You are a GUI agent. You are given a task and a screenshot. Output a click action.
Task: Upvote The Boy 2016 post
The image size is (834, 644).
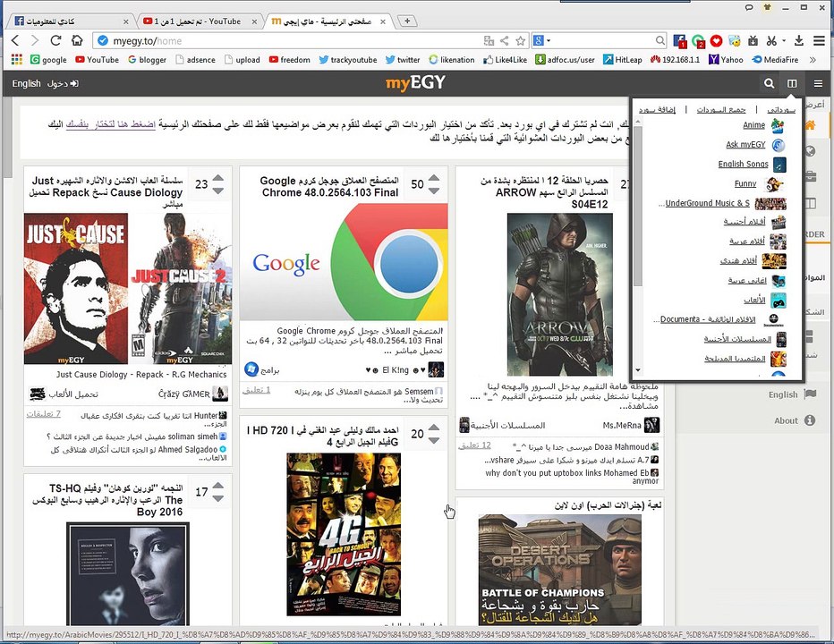click(x=218, y=486)
